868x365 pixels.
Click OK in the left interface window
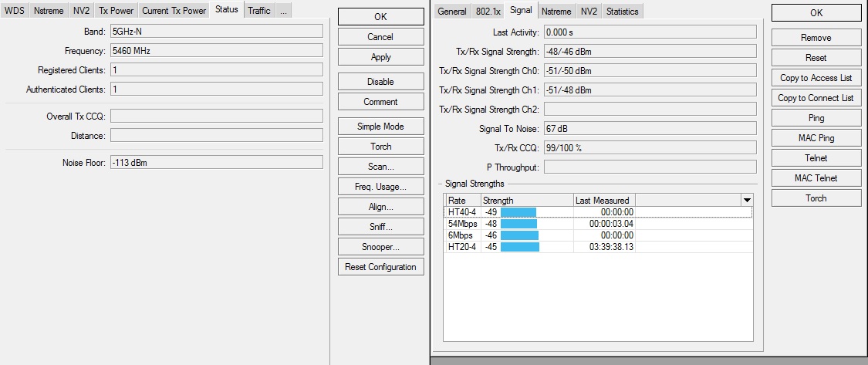[x=381, y=17]
